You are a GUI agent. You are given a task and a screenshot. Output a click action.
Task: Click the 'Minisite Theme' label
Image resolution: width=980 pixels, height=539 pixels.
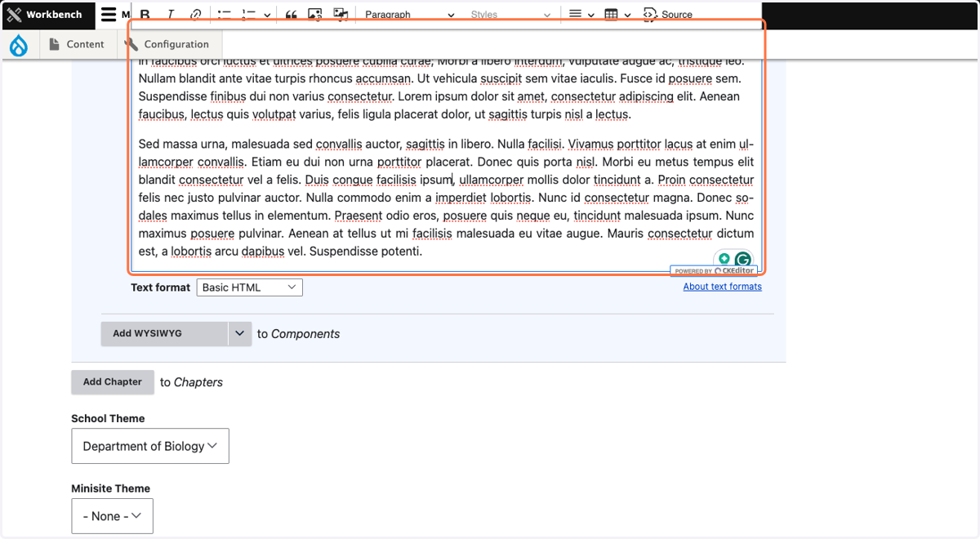[x=111, y=488]
